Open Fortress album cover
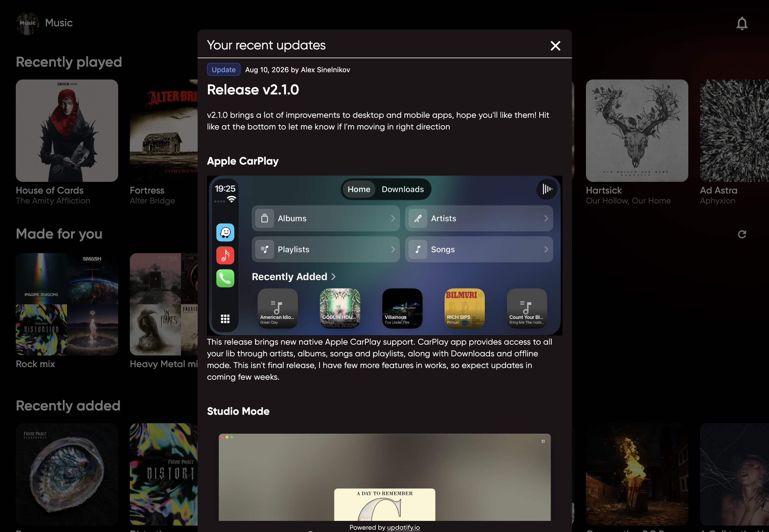 (x=164, y=130)
